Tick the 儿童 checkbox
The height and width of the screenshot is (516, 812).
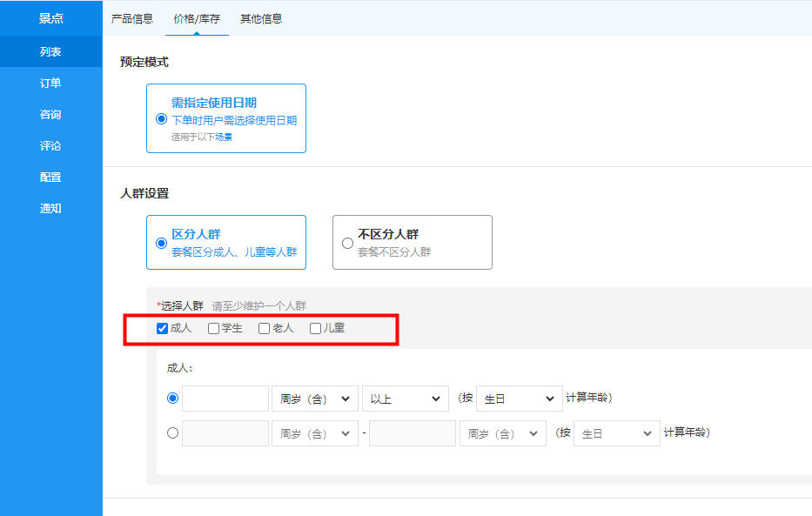(x=316, y=329)
